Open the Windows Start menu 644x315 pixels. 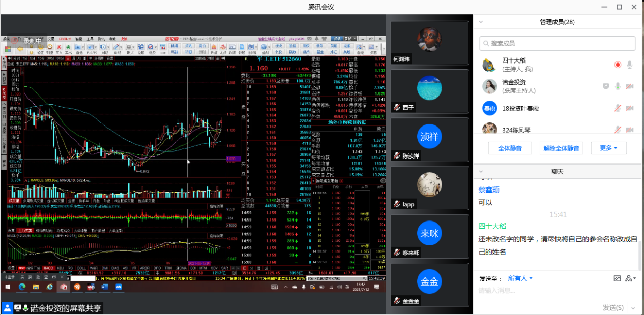(x=8, y=287)
